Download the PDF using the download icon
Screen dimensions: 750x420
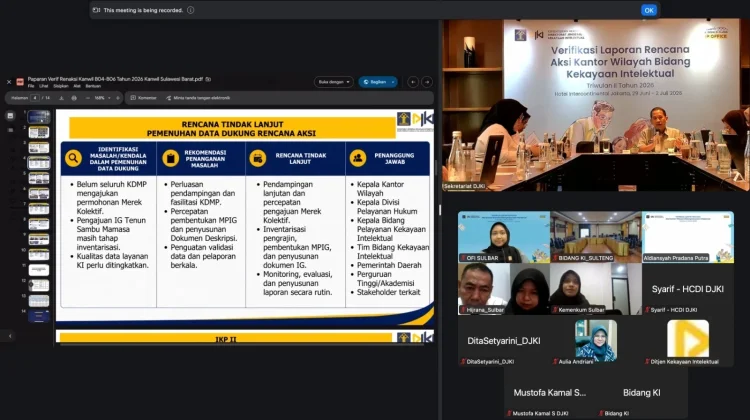61,98
